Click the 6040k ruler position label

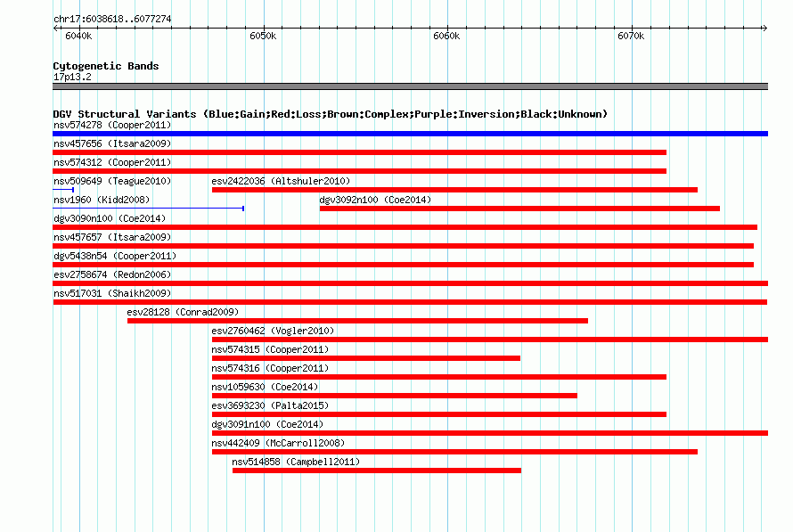click(78, 36)
